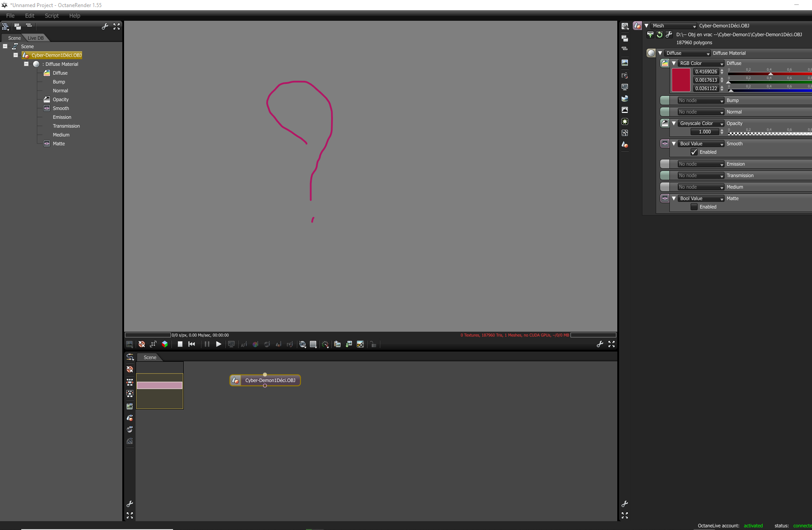Open the Transmission No node dropdown
Image resolution: width=812 pixels, height=530 pixels.
click(701, 176)
